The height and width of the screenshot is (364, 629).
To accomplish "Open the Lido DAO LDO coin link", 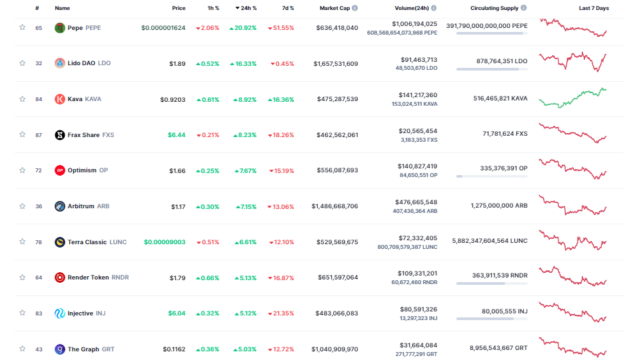I will (89, 63).
